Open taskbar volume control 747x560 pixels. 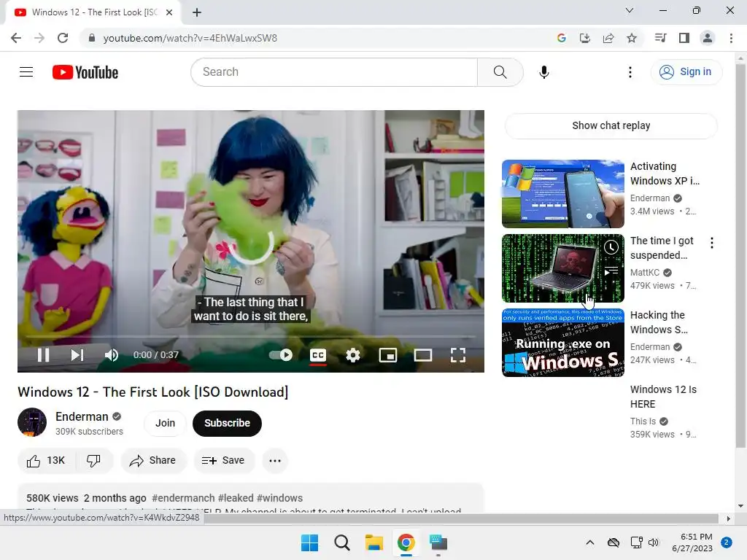coord(653,542)
